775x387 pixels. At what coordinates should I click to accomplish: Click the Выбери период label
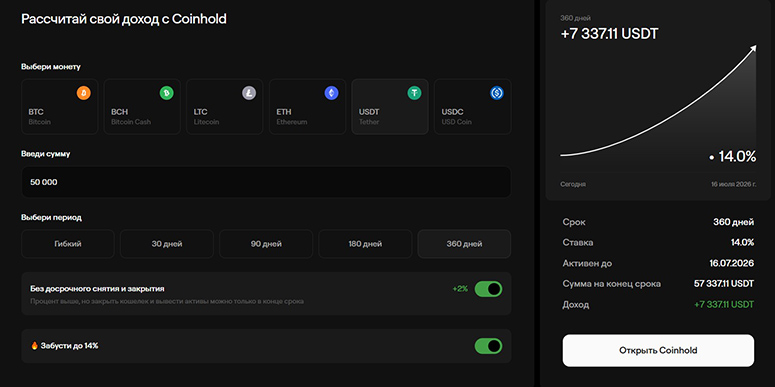coord(51,217)
